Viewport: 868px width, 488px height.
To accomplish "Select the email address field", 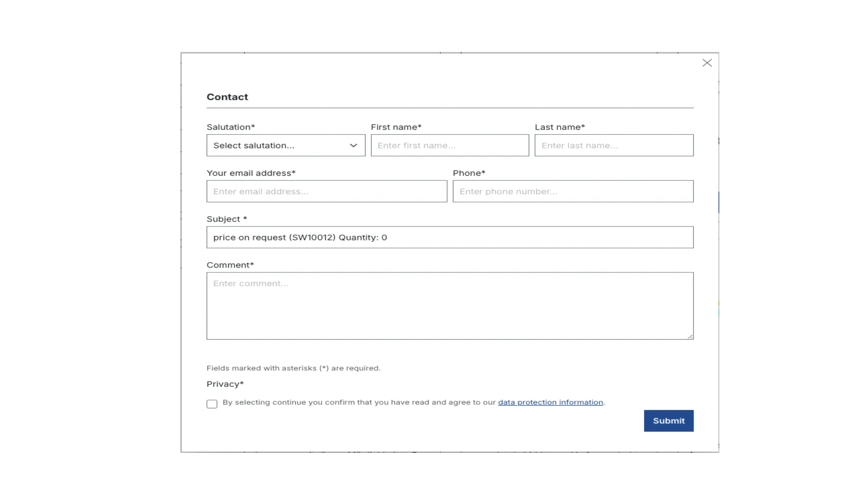I will pyautogui.click(x=326, y=191).
